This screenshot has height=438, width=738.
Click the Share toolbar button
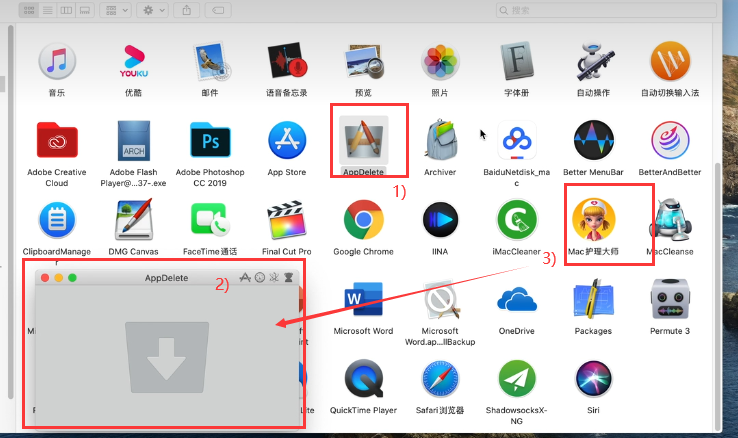[187, 10]
